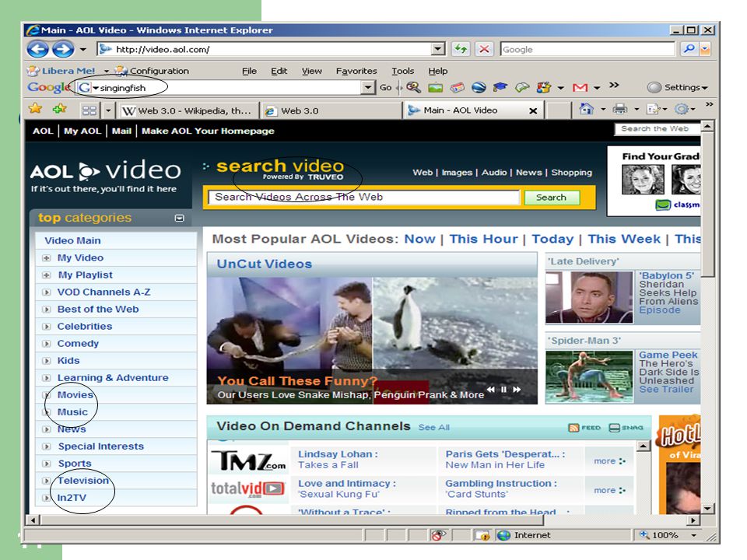Open the Edit menu

[x=279, y=71]
